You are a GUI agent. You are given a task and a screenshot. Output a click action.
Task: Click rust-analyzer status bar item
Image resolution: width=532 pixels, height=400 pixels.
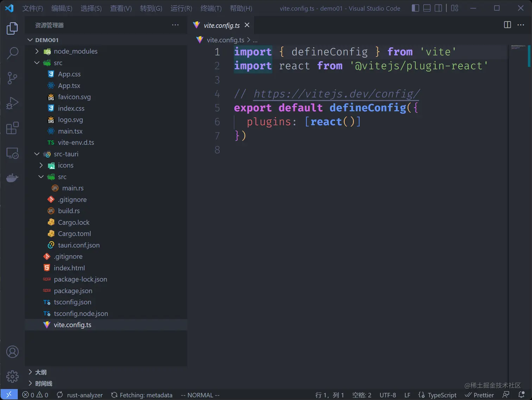point(80,395)
